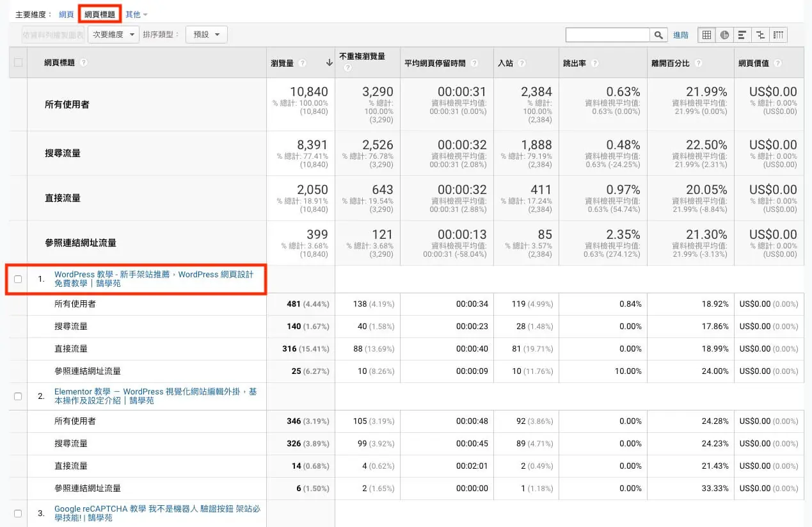Click the 排序類型 label
Screen dimensions: 812x527
click(x=161, y=35)
